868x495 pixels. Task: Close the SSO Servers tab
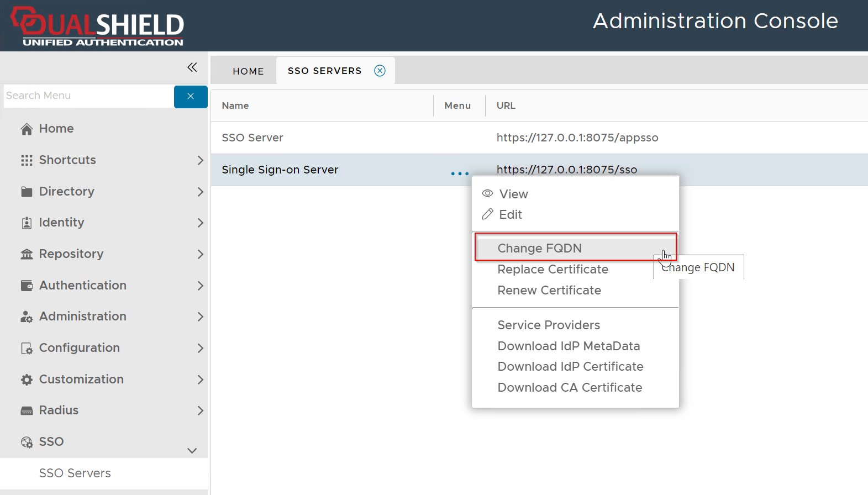(380, 71)
